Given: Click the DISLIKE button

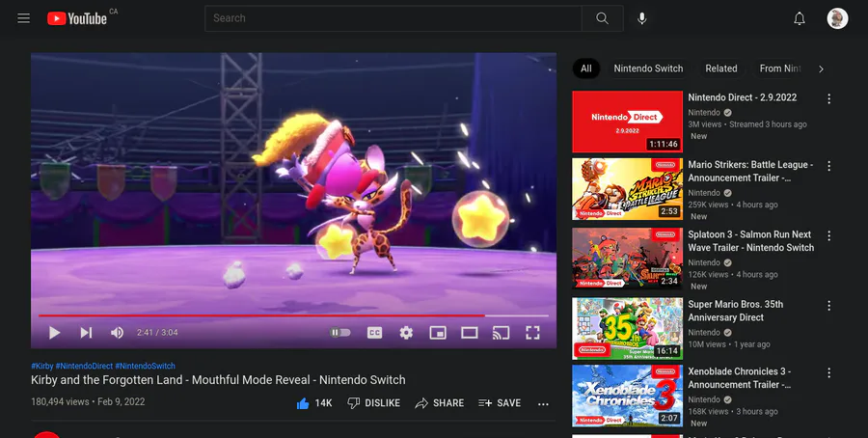Looking at the screenshot, I should (373, 403).
